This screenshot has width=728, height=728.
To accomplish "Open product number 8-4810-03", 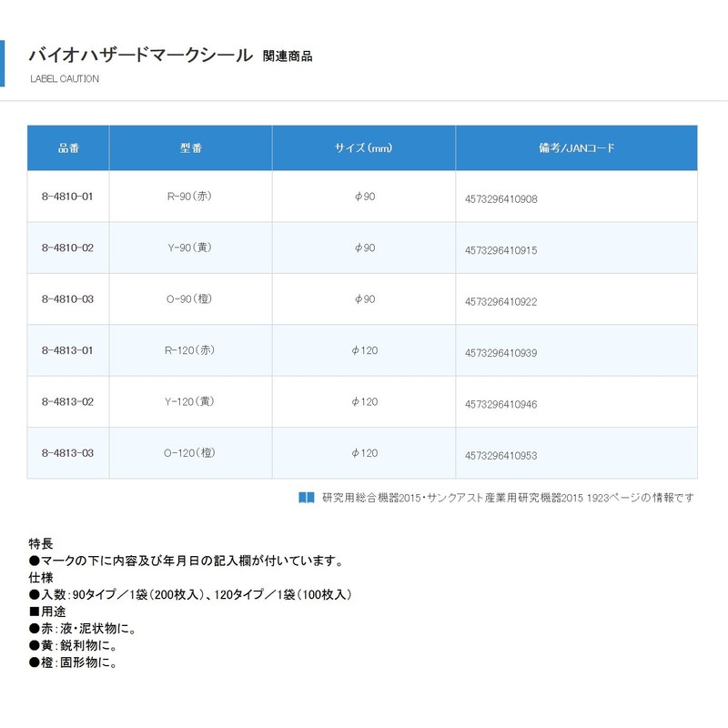I will pyautogui.click(x=68, y=298).
